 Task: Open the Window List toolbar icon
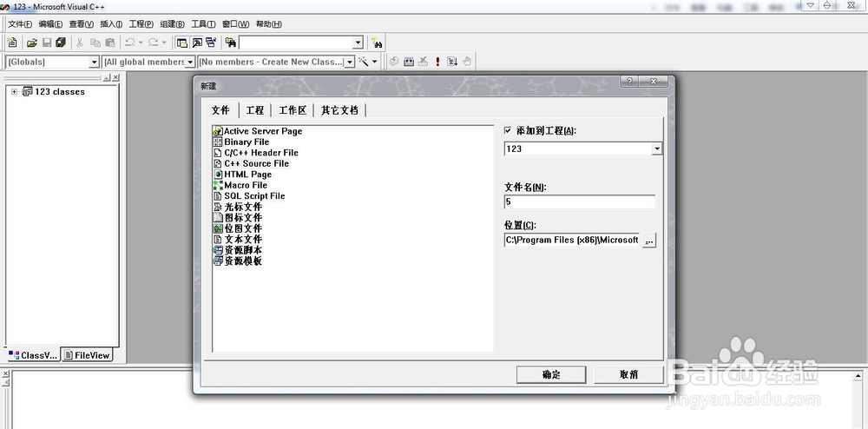211,43
